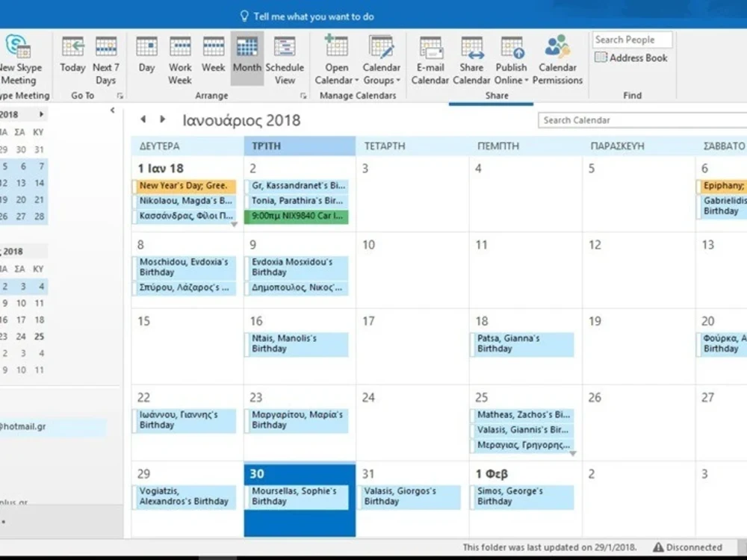Open the Go To group dialog launcher
This screenshot has height=560, width=747.
(120, 96)
